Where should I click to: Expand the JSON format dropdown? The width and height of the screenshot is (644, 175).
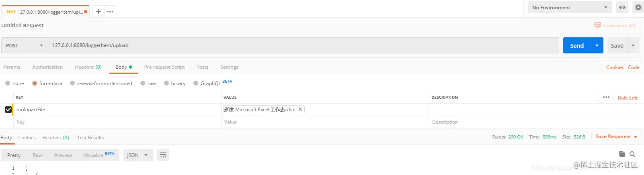pos(138,155)
